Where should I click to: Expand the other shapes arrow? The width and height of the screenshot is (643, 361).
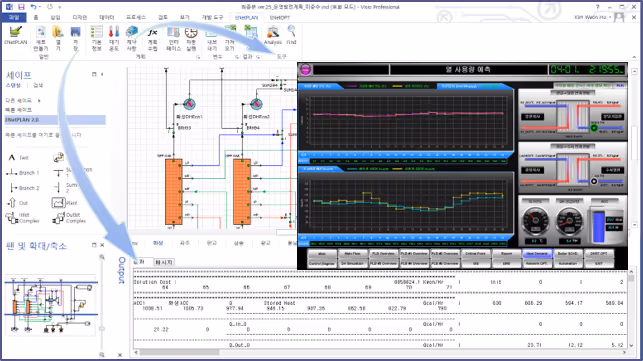point(39,101)
